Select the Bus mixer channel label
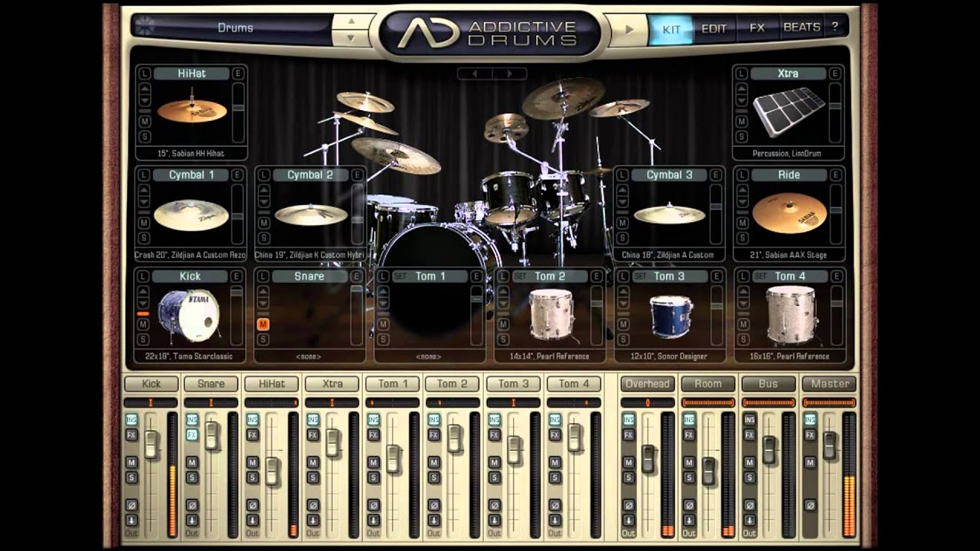Screen dimensions: 980x551 click(769, 384)
